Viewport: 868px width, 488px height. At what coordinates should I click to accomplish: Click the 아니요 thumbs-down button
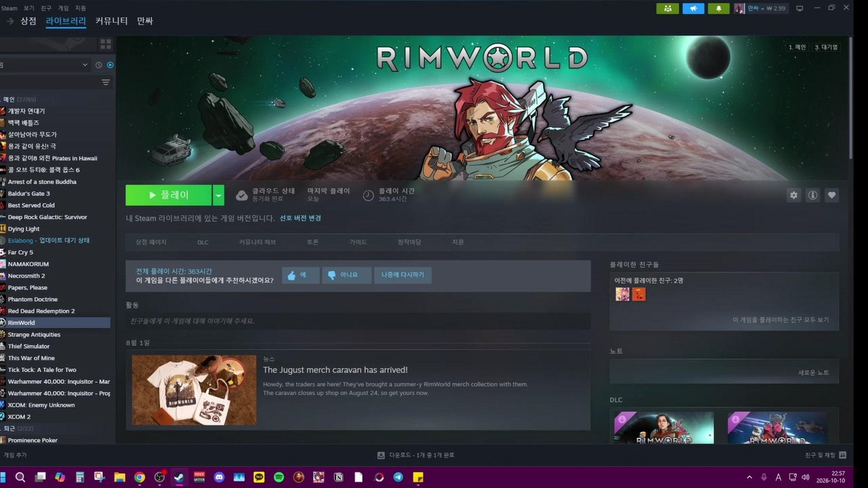click(x=347, y=275)
